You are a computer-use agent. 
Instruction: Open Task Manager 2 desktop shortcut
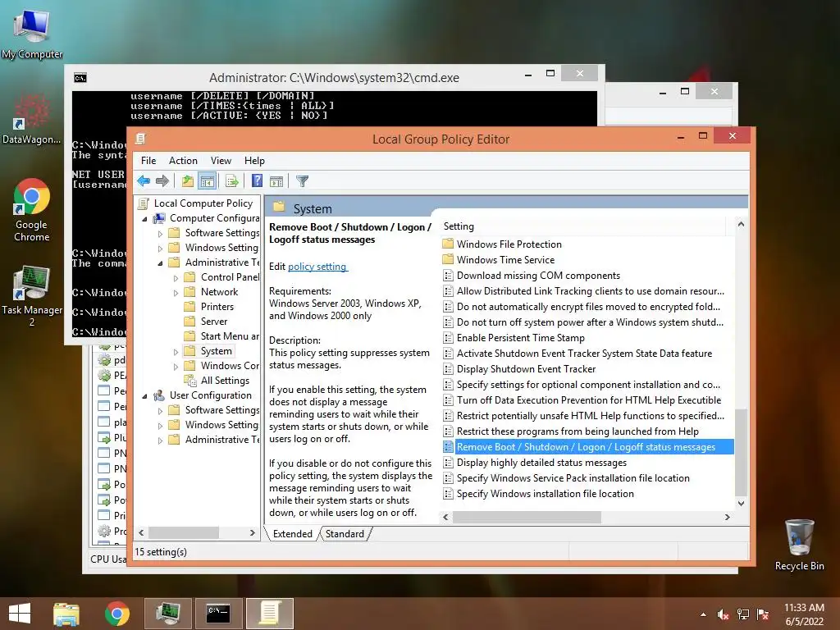coord(32,295)
